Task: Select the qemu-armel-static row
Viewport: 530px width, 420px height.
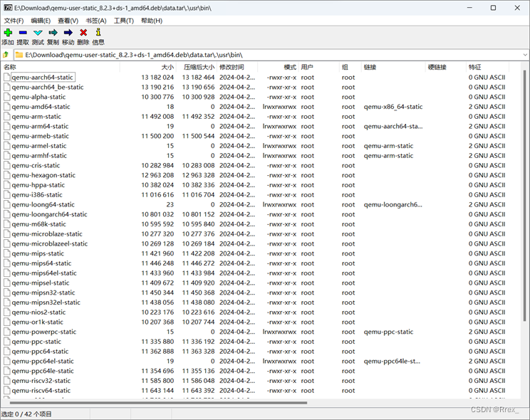Action: (x=254, y=146)
